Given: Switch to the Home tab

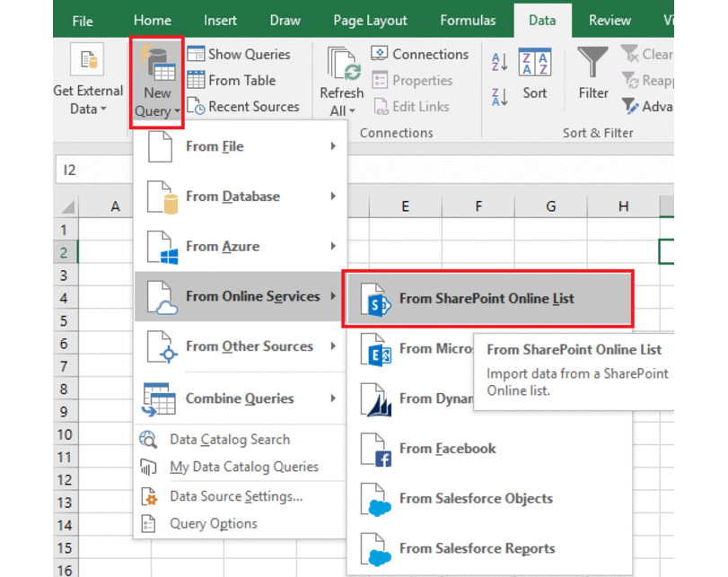Looking at the screenshot, I should [153, 21].
